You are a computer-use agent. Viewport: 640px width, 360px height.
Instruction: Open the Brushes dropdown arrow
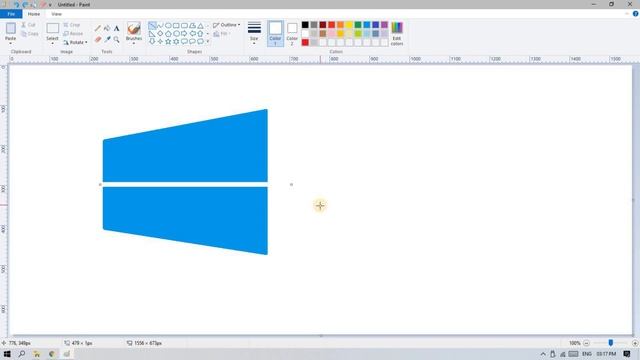click(134, 43)
